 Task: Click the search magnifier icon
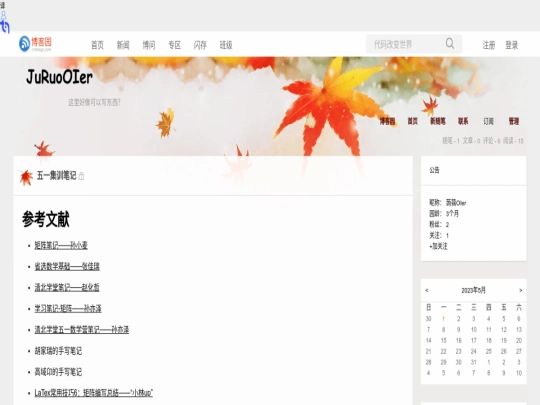[449, 44]
